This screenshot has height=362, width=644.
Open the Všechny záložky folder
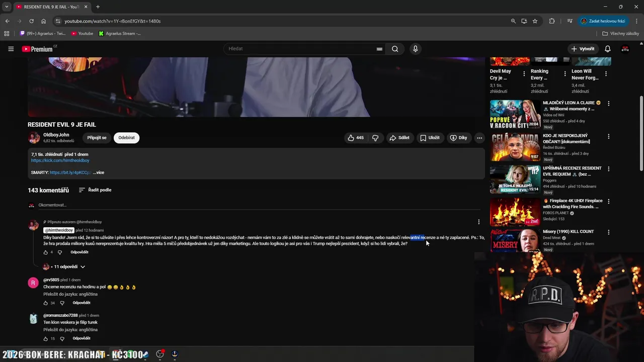tap(620, 34)
